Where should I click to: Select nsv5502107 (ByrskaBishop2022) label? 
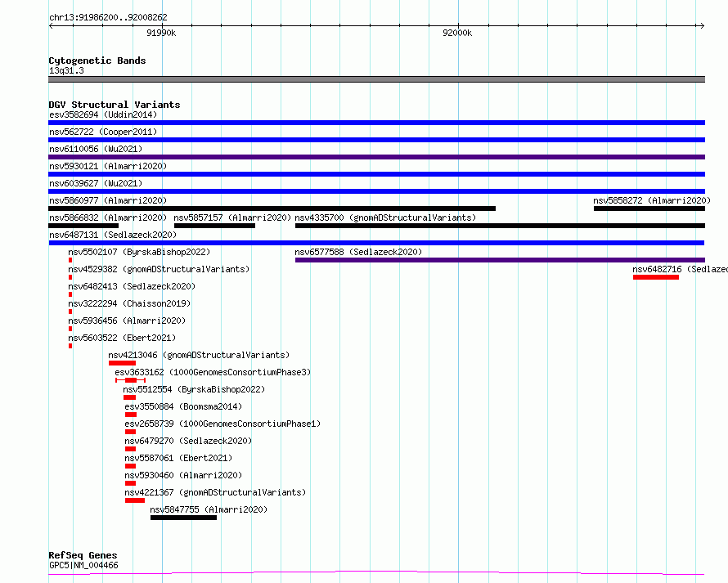click(x=139, y=252)
